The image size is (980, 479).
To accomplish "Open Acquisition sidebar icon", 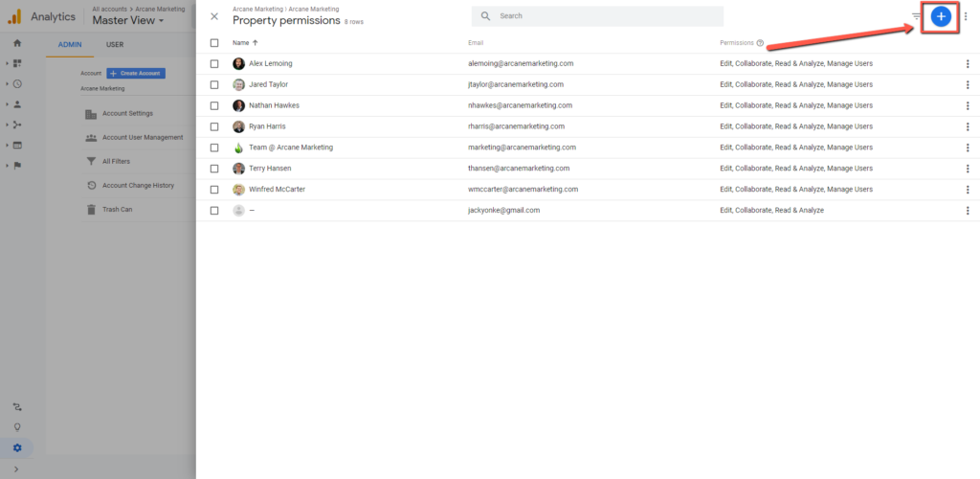I will point(17,125).
